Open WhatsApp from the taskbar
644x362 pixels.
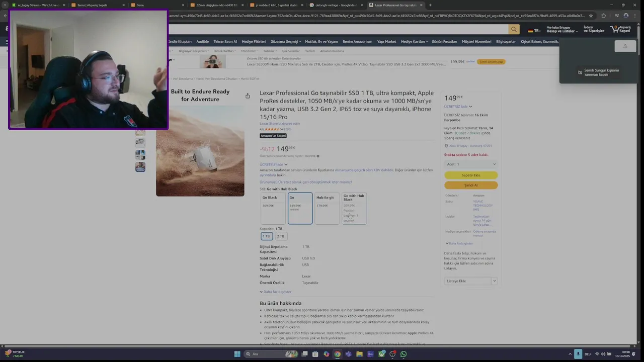pyautogui.click(x=404, y=354)
